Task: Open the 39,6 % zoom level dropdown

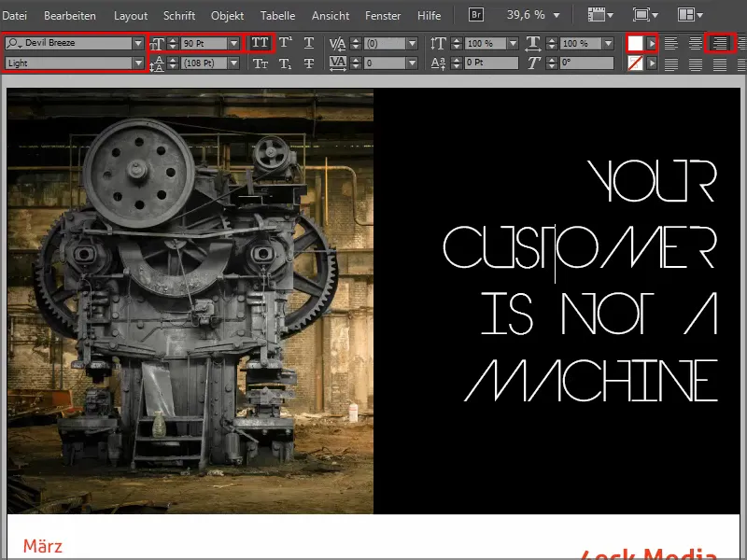Action: click(557, 15)
